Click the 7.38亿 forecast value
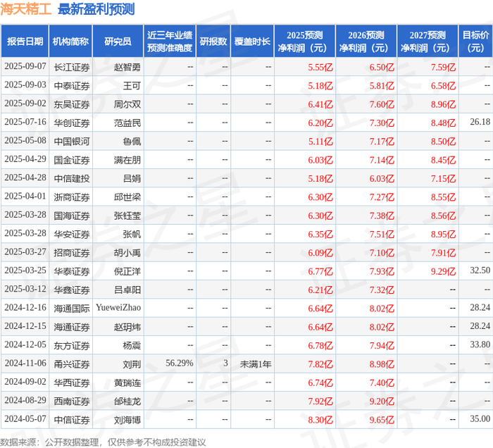This screenshot has width=493, height=448. (x=382, y=216)
